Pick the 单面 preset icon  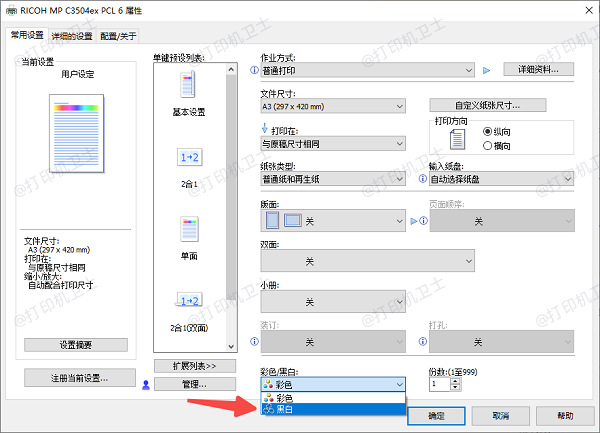point(189,229)
